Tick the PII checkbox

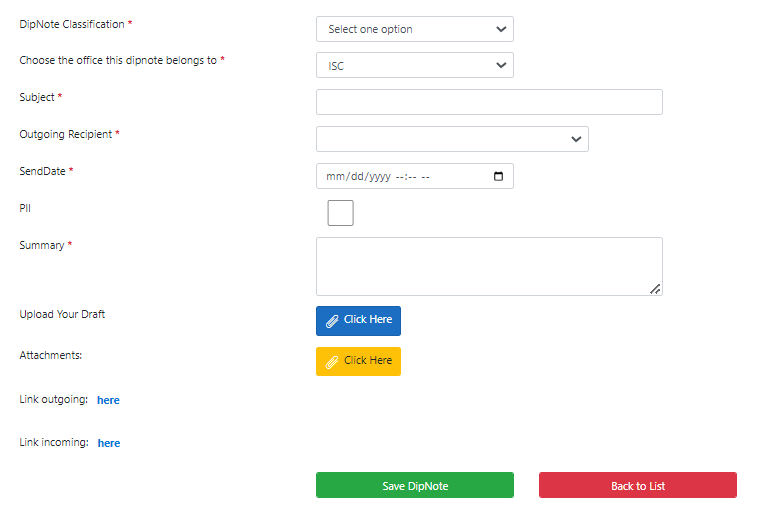pos(341,213)
